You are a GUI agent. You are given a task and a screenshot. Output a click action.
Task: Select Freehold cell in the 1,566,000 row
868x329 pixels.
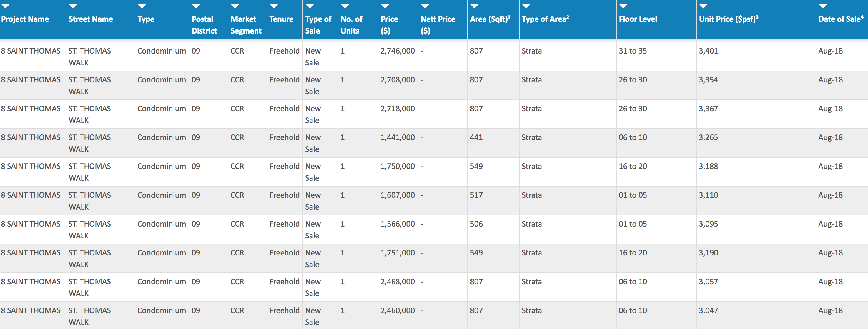[x=284, y=224]
